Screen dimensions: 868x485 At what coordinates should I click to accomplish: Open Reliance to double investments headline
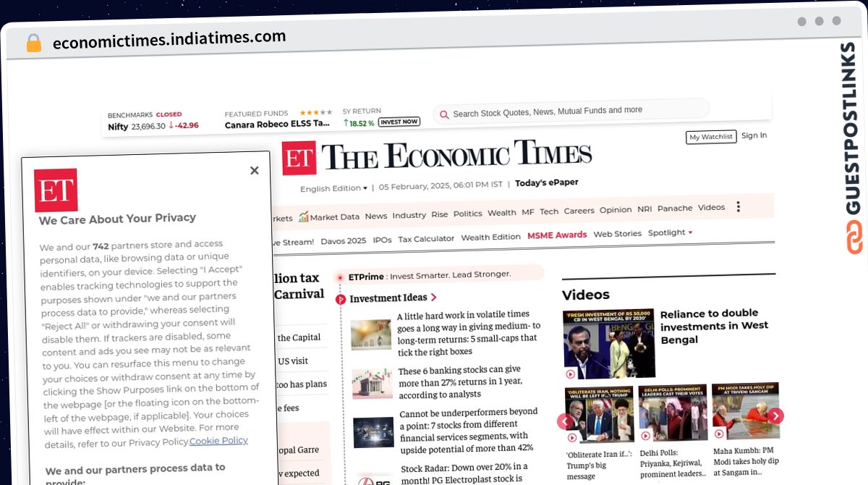pos(714,326)
